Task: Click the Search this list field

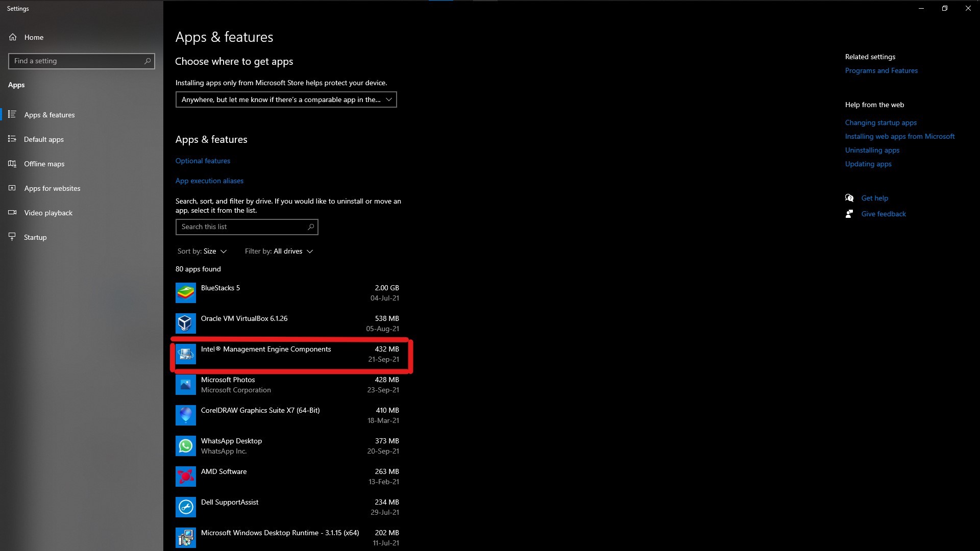Action: coord(242,227)
